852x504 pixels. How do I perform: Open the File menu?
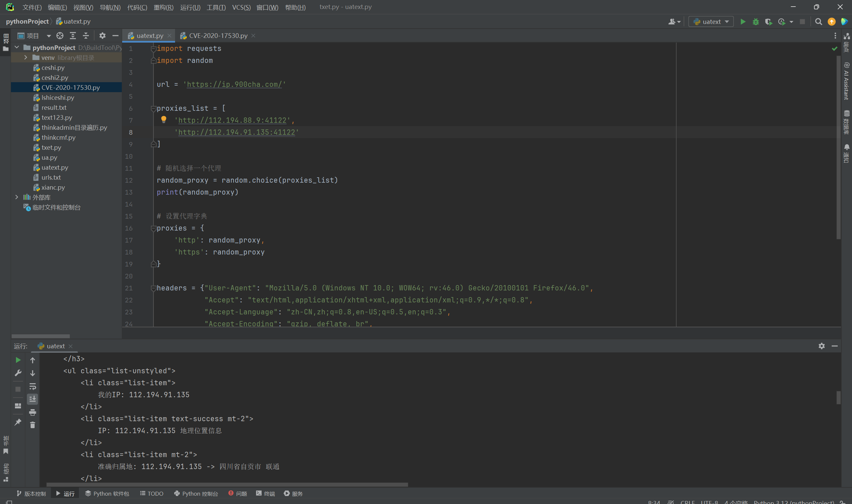[32, 7]
